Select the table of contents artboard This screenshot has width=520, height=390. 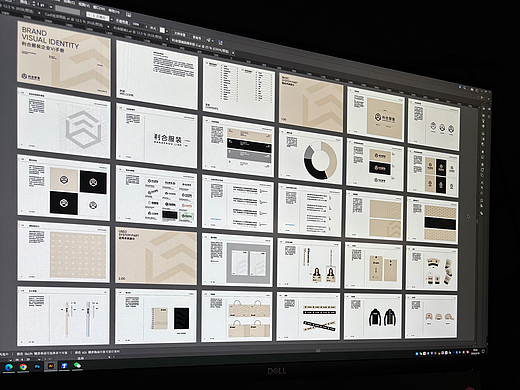tap(239, 90)
